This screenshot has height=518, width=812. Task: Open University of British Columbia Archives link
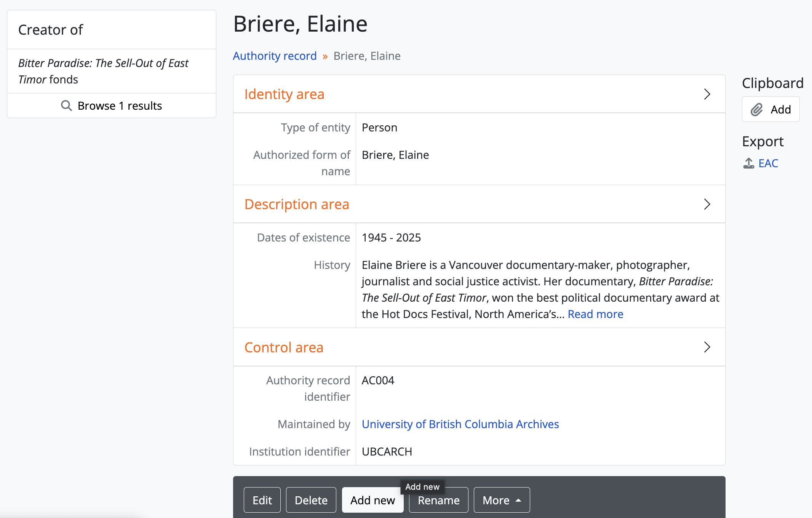pos(460,424)
